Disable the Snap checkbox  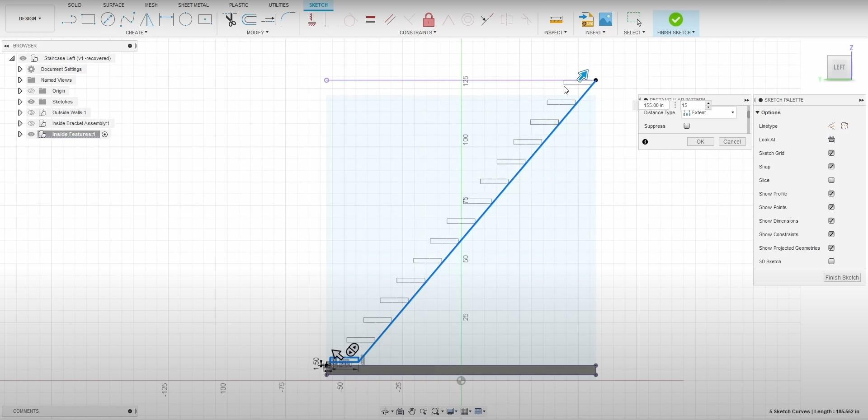pos(831,167)
